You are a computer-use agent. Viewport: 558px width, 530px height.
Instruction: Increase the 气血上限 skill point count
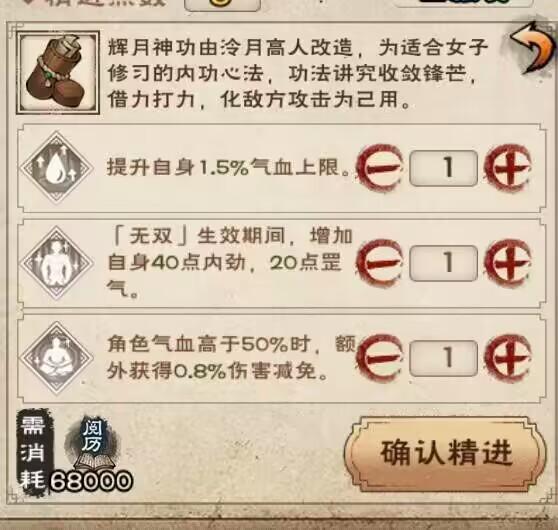coord(508,167)
